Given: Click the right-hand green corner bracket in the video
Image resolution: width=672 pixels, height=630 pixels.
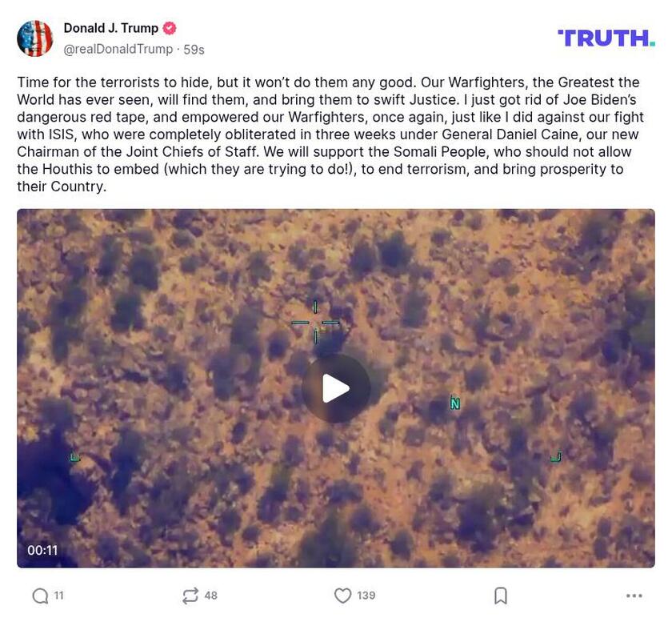Looking at the screenshot, I should 556,457.
